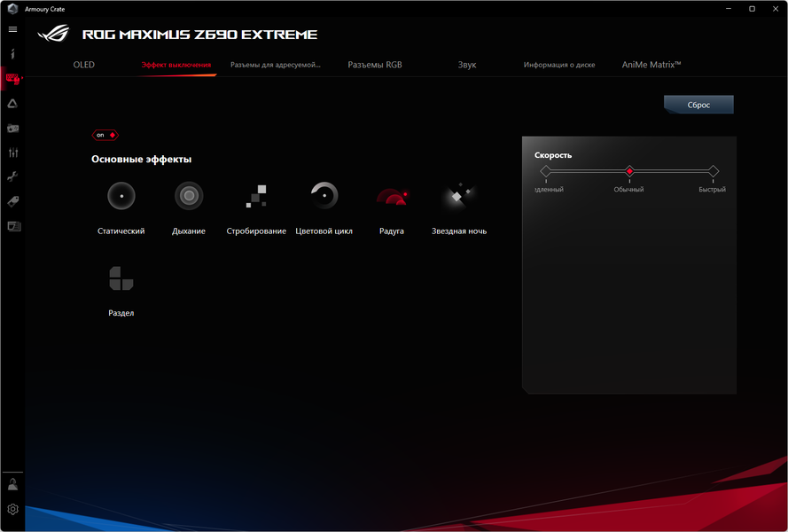Maximize the Armoury Crate window
Image resolution: width=788 pixels, height=532 pixels.
pos(752,9)
